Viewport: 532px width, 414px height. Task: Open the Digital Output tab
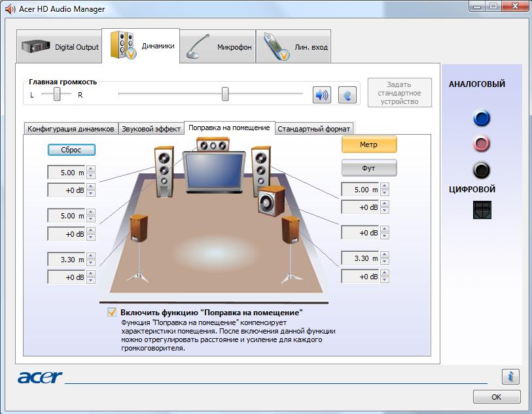click(60, 46)
